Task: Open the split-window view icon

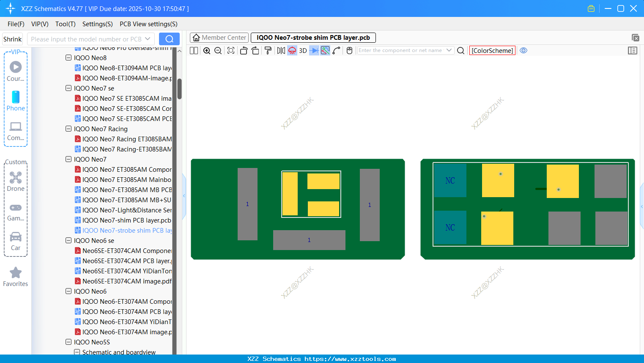Action: click(193, 50)
